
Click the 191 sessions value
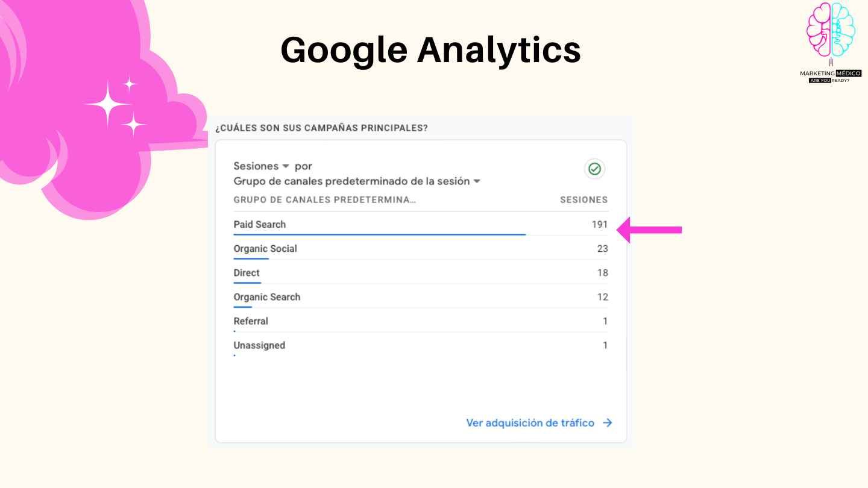click(599, 224)
